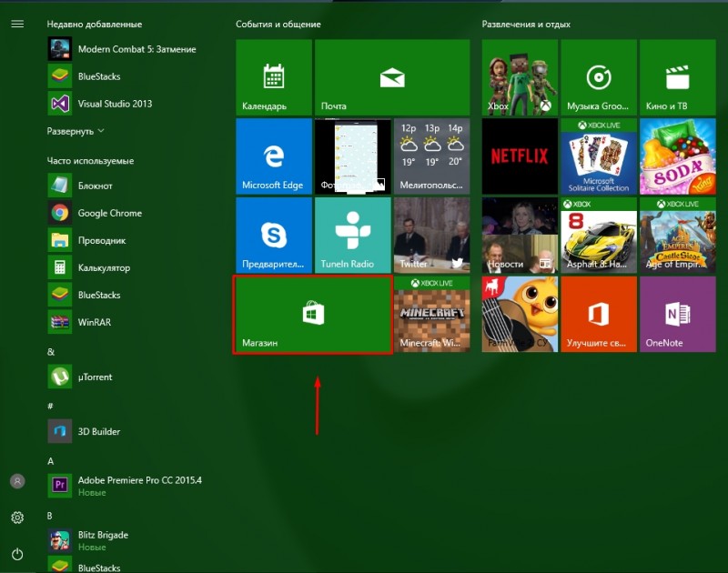
Task: Launch Modern Combat 5 from recently added
Action: [122, 49]
